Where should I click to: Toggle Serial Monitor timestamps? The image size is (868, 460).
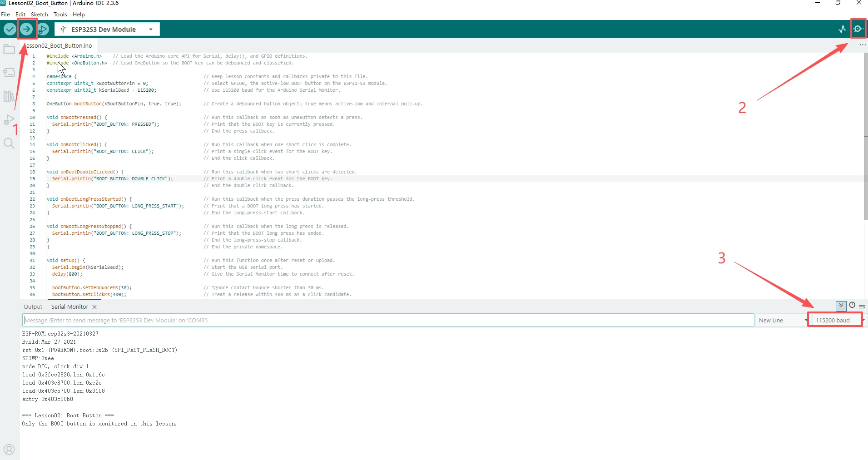852,305
